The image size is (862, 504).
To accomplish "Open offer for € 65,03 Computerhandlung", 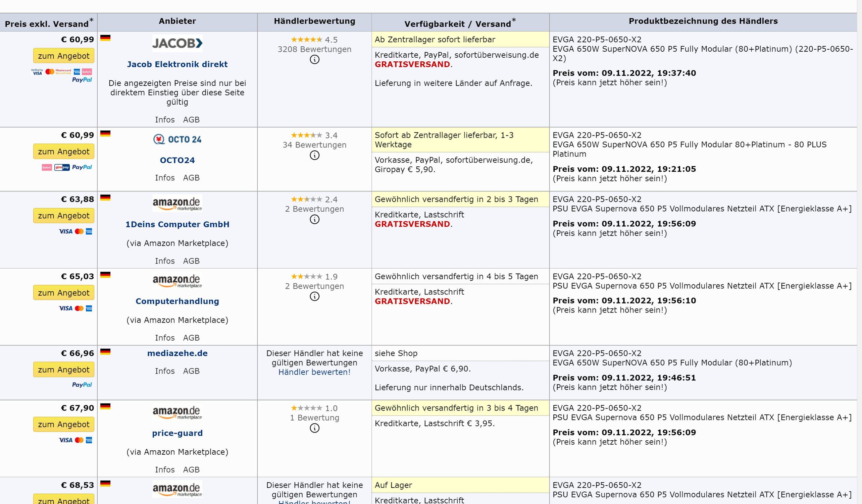I will tap(64, 293).
